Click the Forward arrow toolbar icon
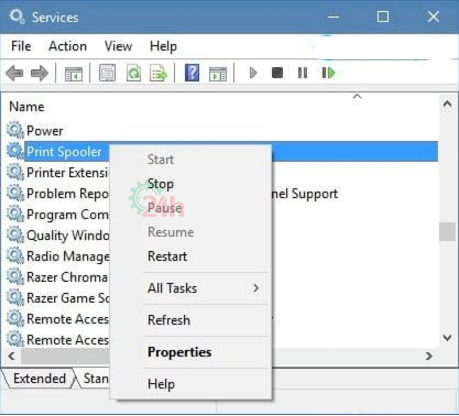This screenshot has width=459, height=416. pos(39,73)
